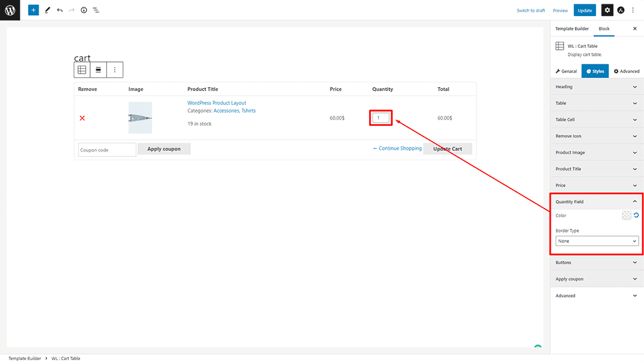This screenshot has width=644, height=362.
Task: Open the list view icon
Action: 96,10
